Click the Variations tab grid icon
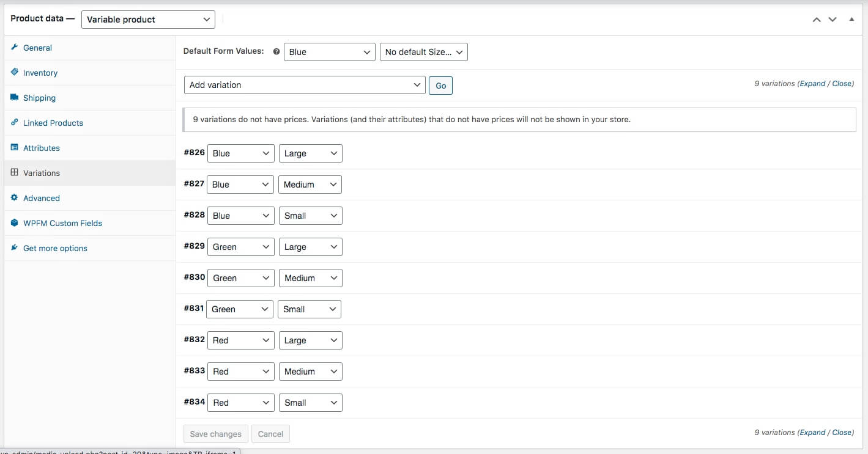The image size is (868, 454). (15, 172)
